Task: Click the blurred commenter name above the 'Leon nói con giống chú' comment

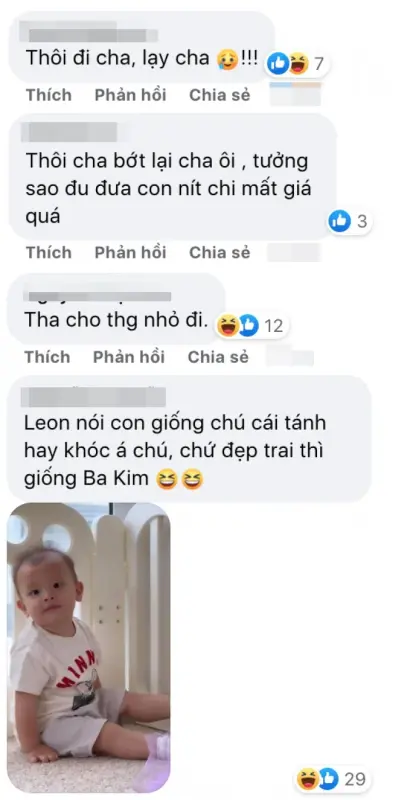Action: (x=93, y=397)
